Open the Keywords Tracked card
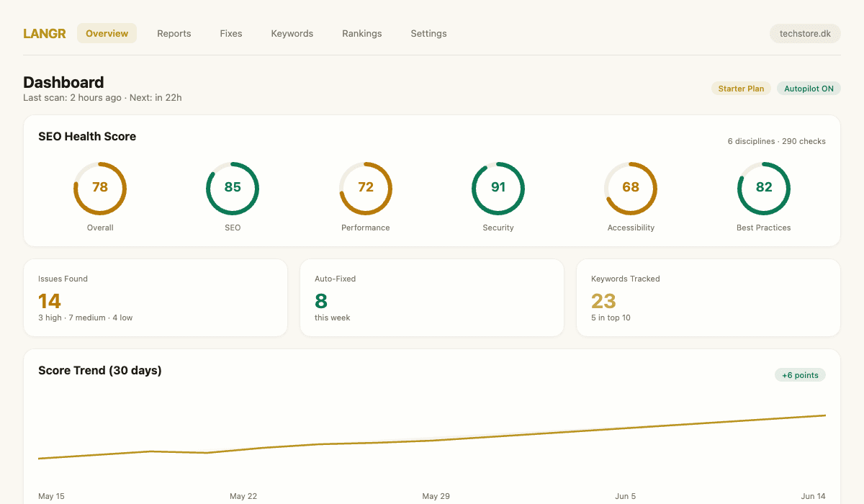The width and height of the screenshot is (864, 504). pos(708,298)
